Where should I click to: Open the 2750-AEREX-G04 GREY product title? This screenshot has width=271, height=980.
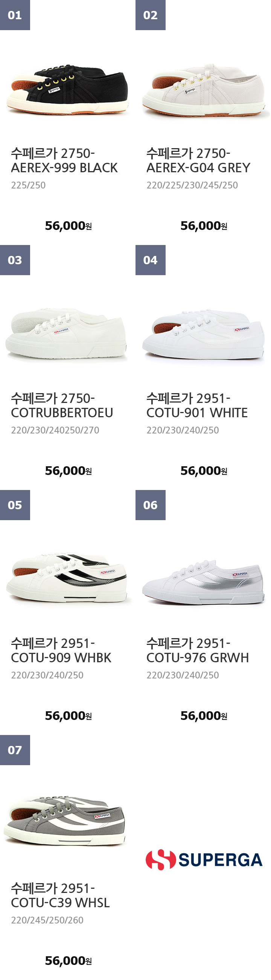coord(198,161)
